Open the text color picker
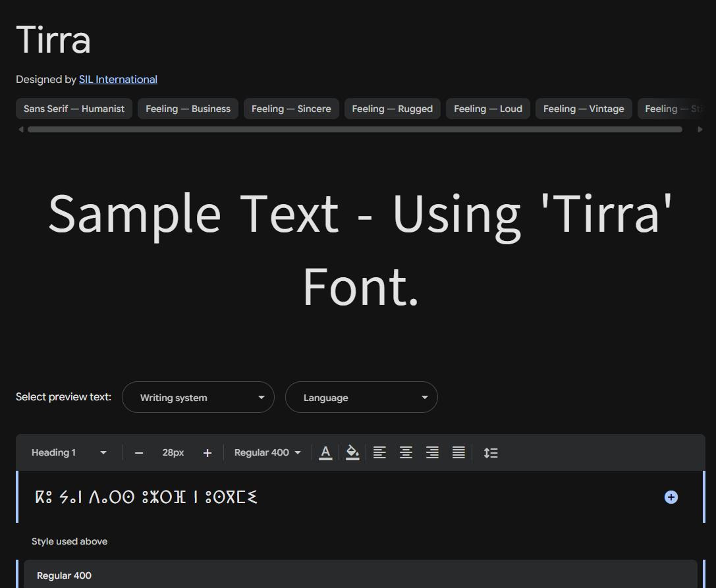 point(325,452)
